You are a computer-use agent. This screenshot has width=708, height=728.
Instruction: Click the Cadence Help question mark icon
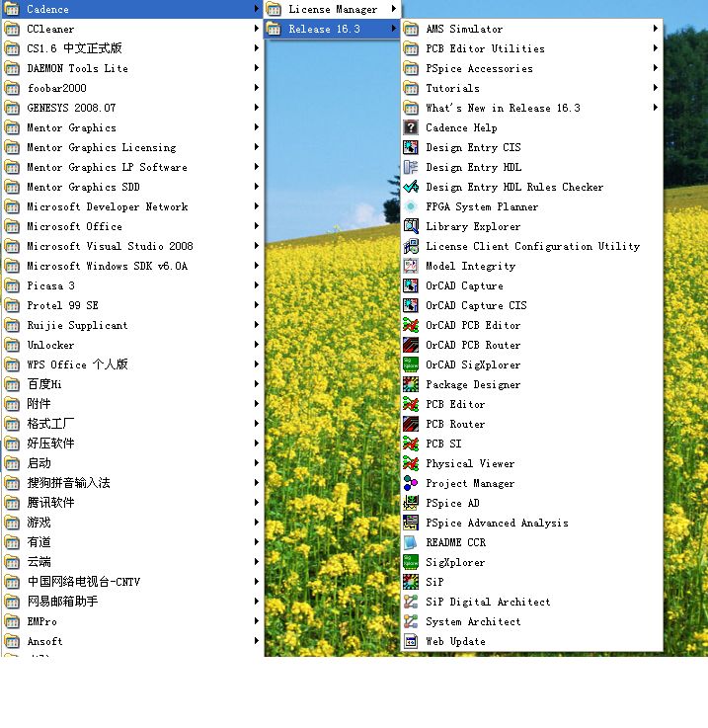coord(411,127)
